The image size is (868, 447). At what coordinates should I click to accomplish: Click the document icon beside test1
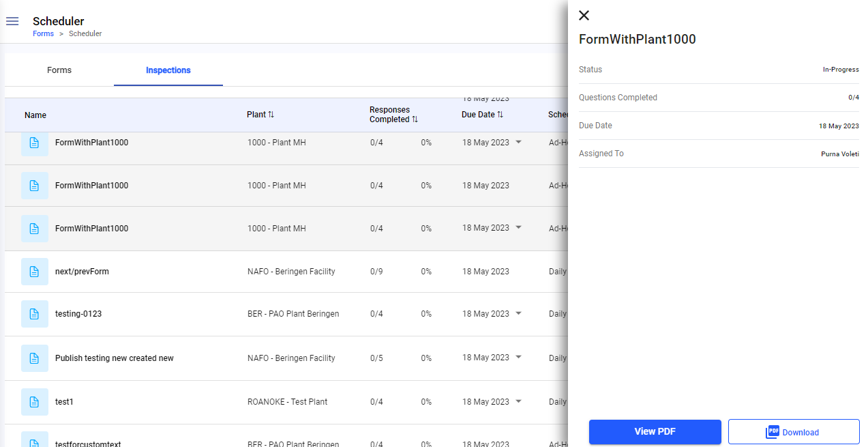point(35,402)
